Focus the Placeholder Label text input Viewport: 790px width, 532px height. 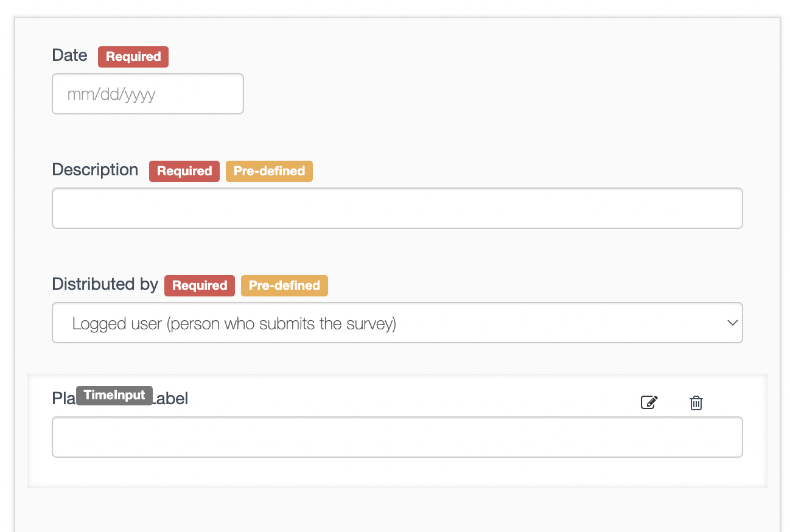(397, 437)
